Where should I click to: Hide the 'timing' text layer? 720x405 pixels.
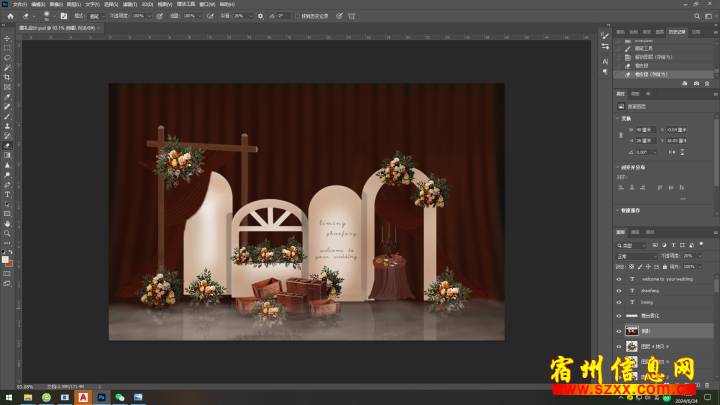(x=619, y=301)
